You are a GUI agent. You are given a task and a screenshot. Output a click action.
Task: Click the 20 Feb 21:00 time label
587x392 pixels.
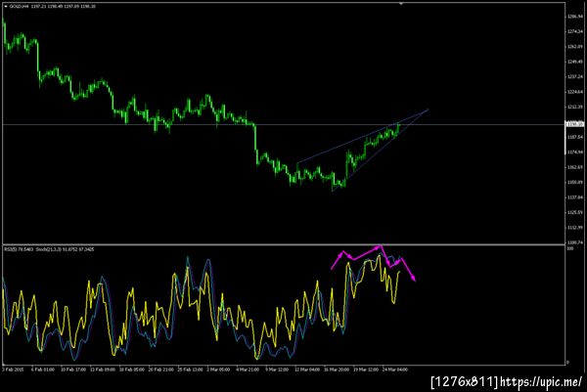[161, 370]
